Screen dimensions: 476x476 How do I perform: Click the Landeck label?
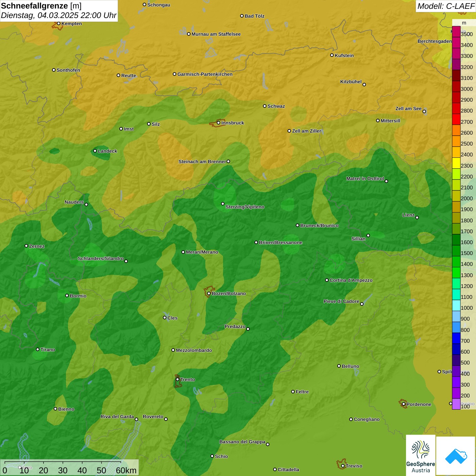(x=107, y=151)
